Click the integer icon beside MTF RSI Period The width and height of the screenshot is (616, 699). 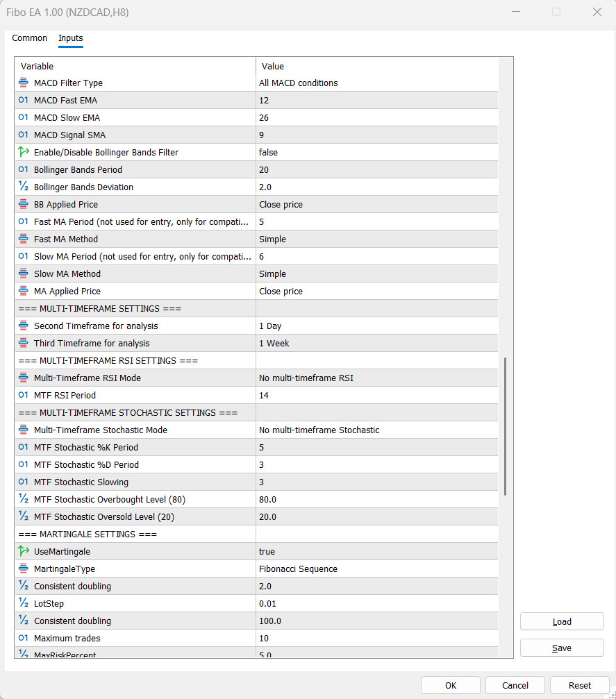coord(23,395)
